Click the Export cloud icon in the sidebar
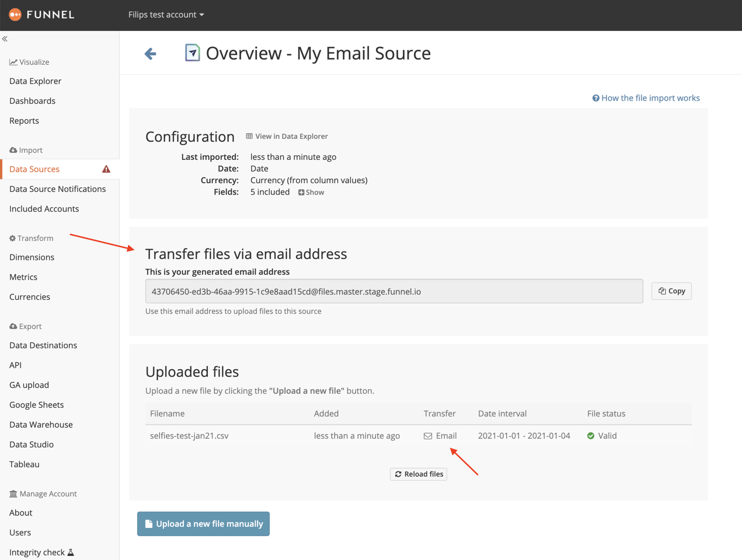The height and width of the screenshot is (560, 742). (13, 325)
